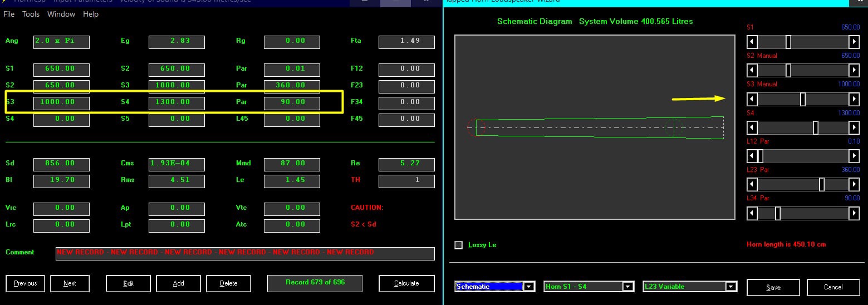Click the Vrc input field

coord(61,209)
